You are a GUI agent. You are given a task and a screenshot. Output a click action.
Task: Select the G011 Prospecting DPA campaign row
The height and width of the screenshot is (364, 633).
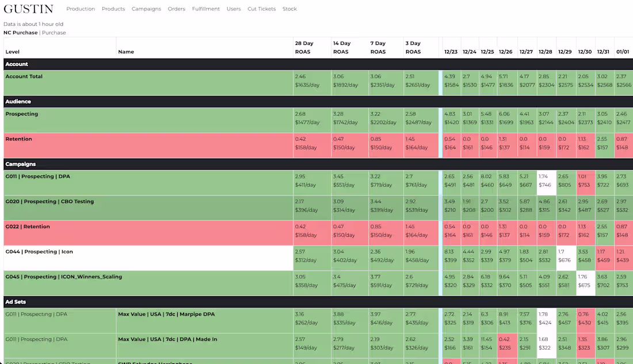tap(221, 183)
